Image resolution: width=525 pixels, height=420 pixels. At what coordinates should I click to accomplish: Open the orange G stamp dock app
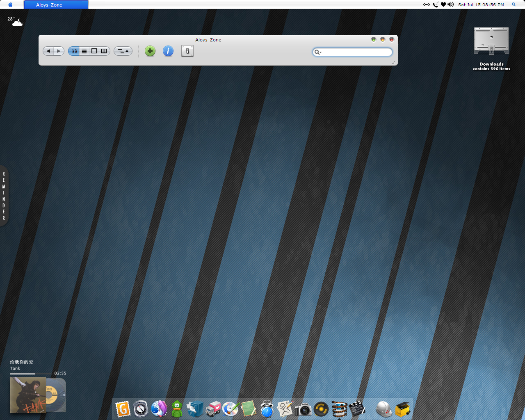tap(123, 409)
